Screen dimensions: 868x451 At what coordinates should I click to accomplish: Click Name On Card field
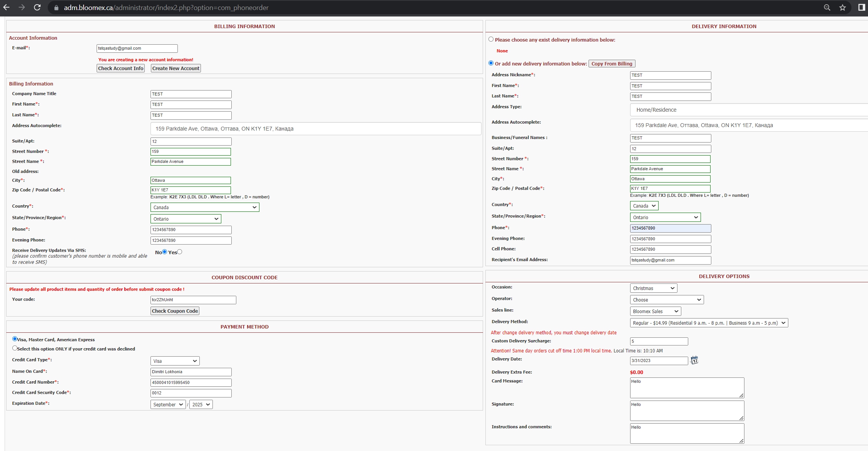coord(191,372)
